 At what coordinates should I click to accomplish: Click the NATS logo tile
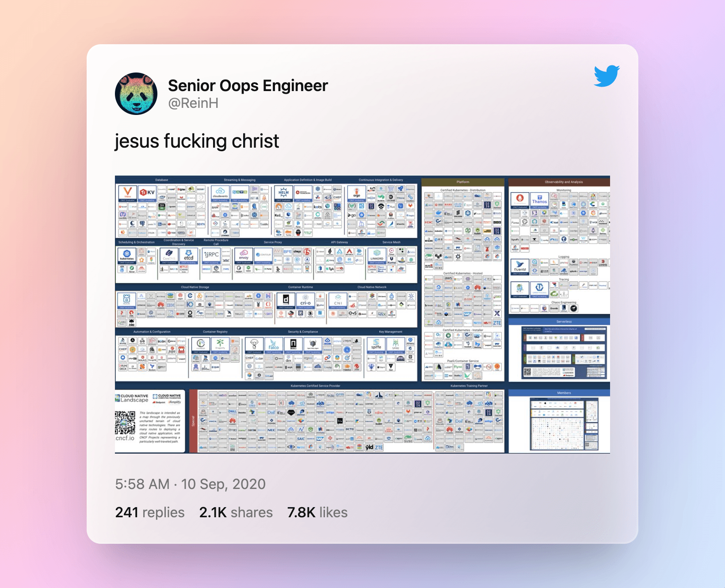[240, 194]
